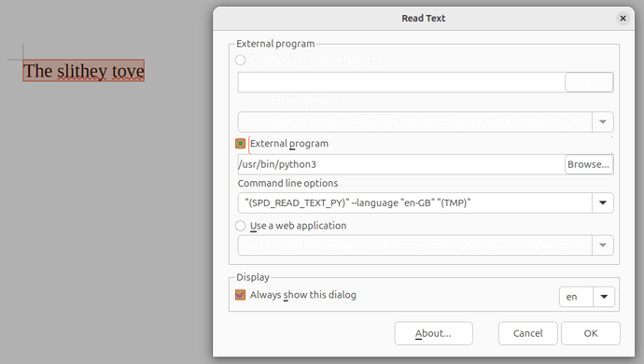Click the empty disabled program path field
This screenshot has height=364, width=644.
point(400,82)
